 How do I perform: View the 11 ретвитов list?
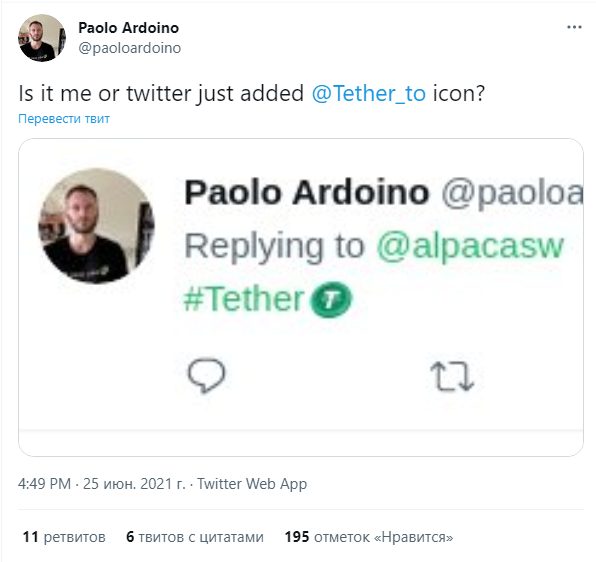point(64,537)
